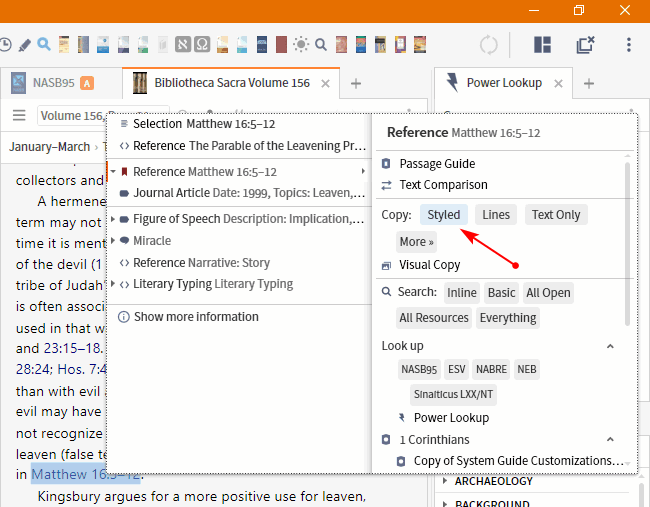Copy the reference as Lines
Screen dimensions: 650x507
pos(496,215)
